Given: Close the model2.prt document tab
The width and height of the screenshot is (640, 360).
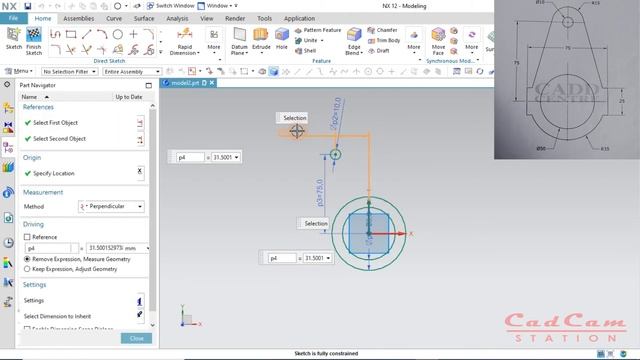Looking at the screenshot, I should [x=212, y=83].
